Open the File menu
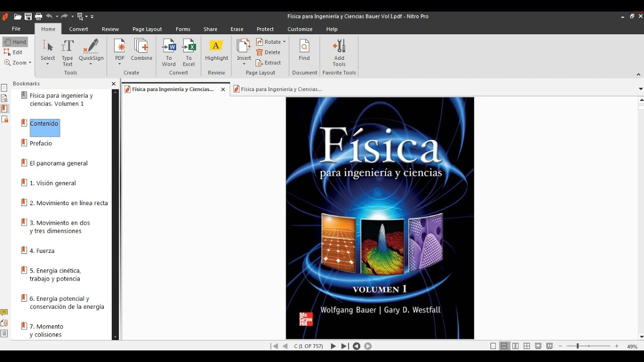 click(16, 29)
